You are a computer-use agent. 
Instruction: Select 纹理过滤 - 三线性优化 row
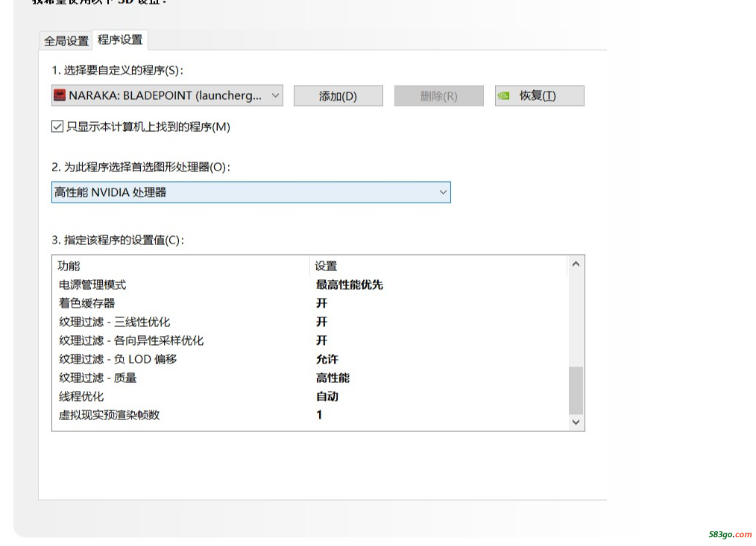click(x=115, y=322)
